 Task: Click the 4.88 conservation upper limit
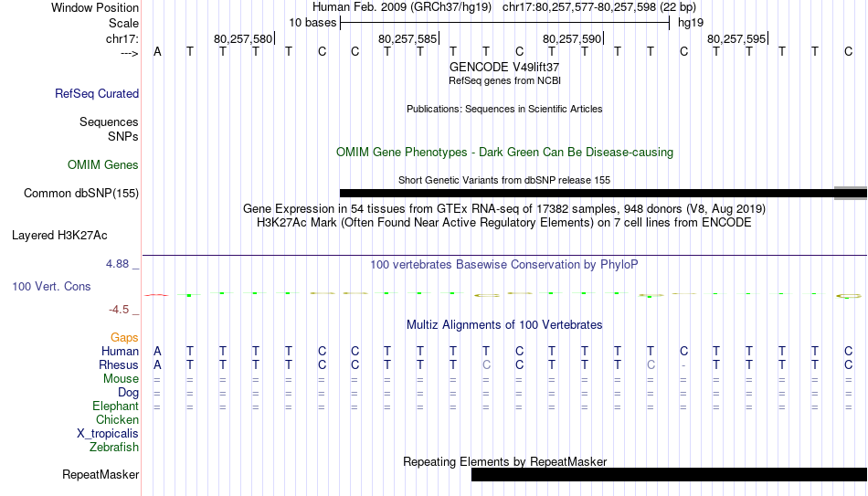tap(117, 264)
